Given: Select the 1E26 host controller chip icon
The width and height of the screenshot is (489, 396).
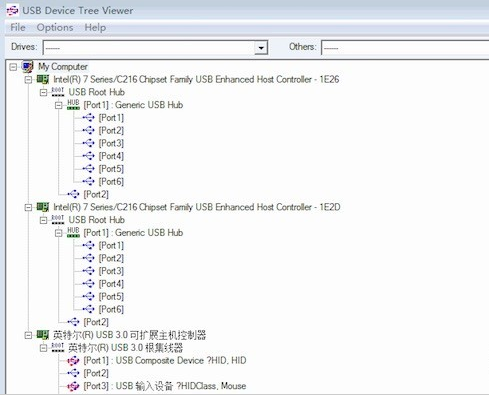Looking at the screenshot, I should click(43, 79).
